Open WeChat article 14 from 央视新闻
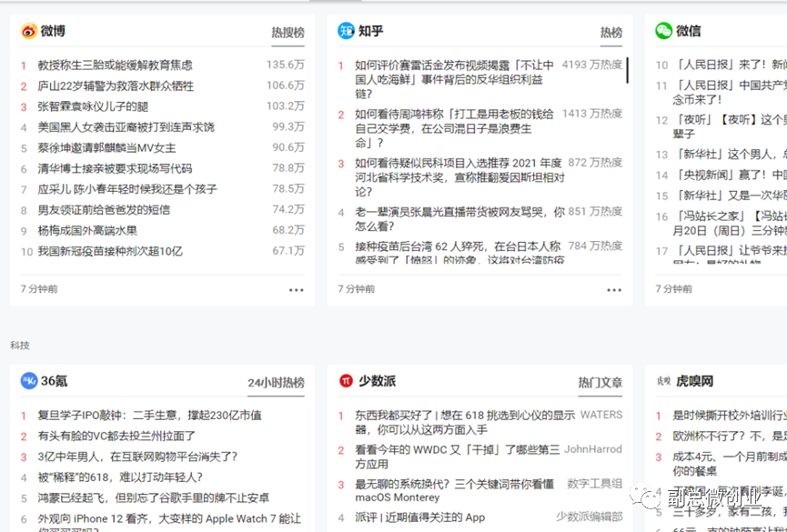The image size is (787, 532). pos(730,175)
